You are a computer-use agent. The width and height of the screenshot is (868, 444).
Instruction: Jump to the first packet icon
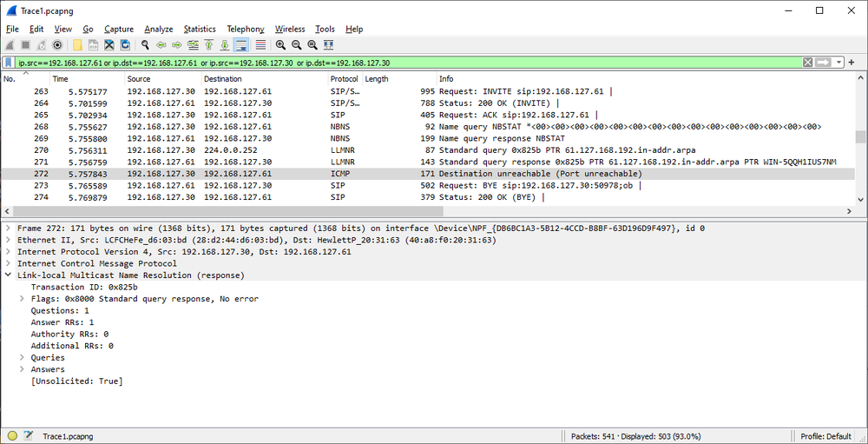coord(208,45)
